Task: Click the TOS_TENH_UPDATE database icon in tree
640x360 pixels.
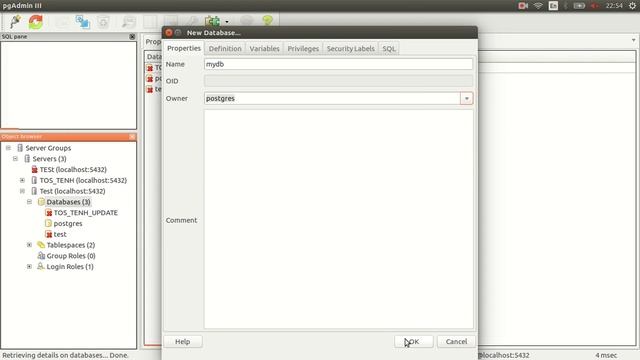Action: pyautogui.click(x=49, y=213)
